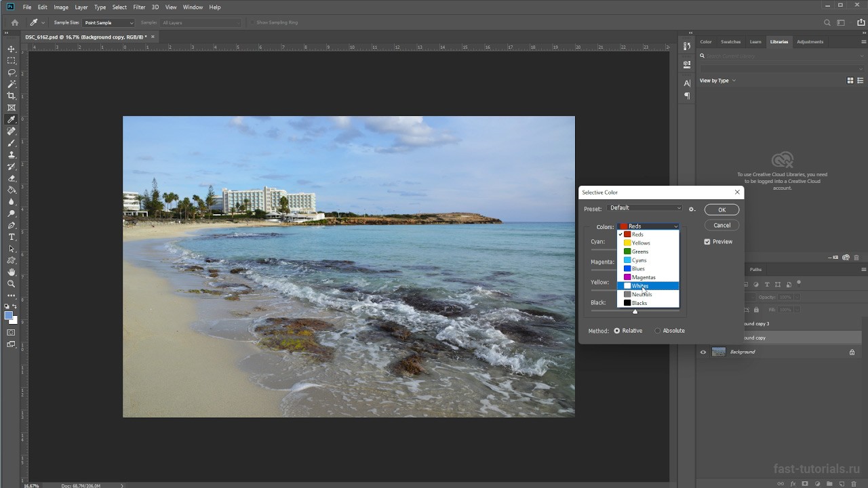Switch to the Adjustments panel tab
Viewport: 868px width, 488px height.
pos(810,42)
